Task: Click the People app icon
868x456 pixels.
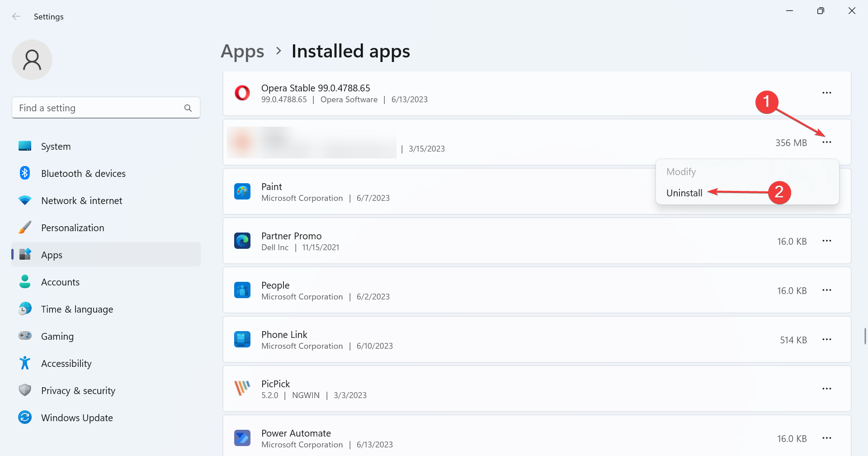Action: pyautogui.click(x=242, y=290)
